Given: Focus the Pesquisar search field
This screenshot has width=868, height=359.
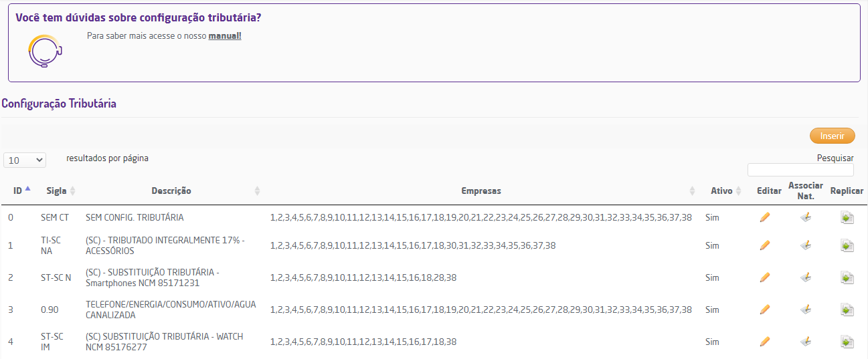Looking at the screenshot, I should [x=800, y=170].
